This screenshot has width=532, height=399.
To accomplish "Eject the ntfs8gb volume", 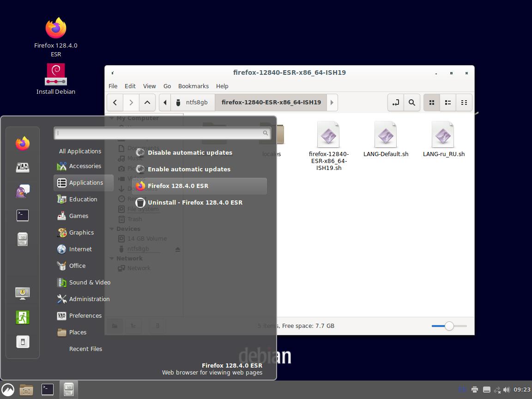I will pos(177,249).
